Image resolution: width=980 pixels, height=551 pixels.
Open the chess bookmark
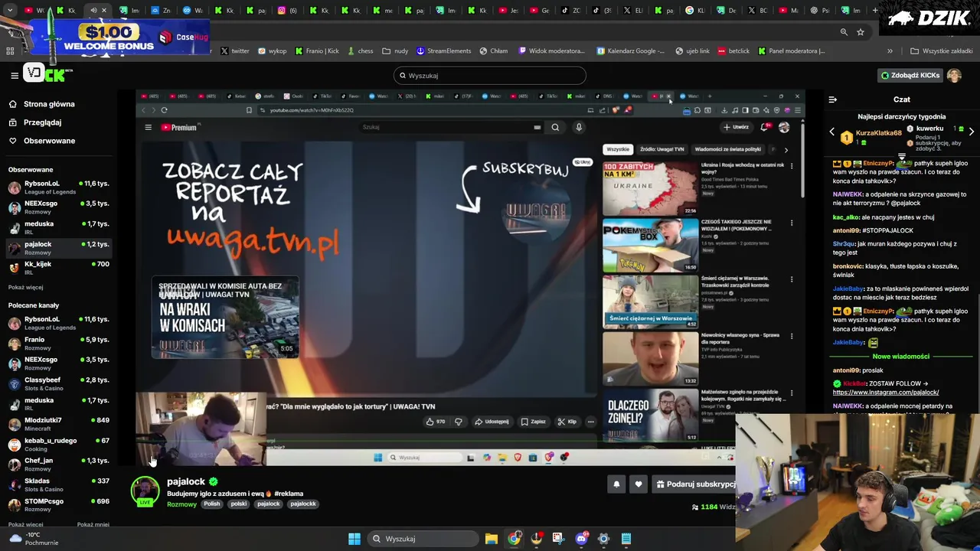pyautogui.click(x=360, y=51)
